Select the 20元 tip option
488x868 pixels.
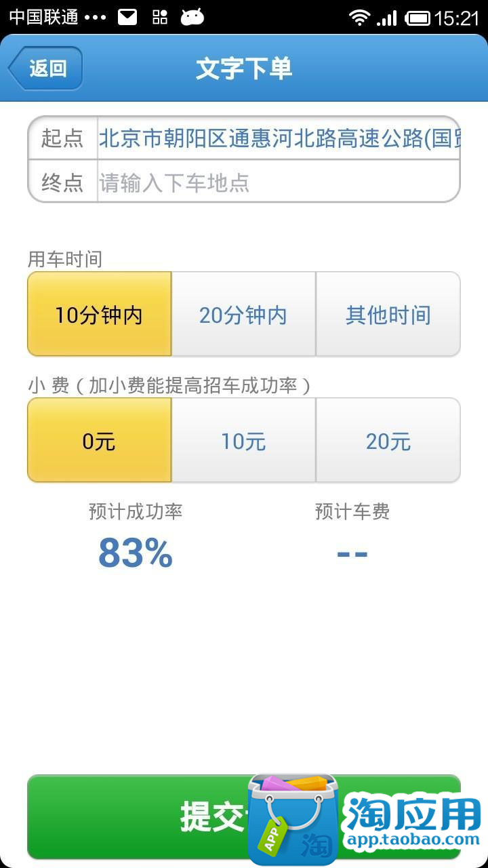click(x=388, y=441)
